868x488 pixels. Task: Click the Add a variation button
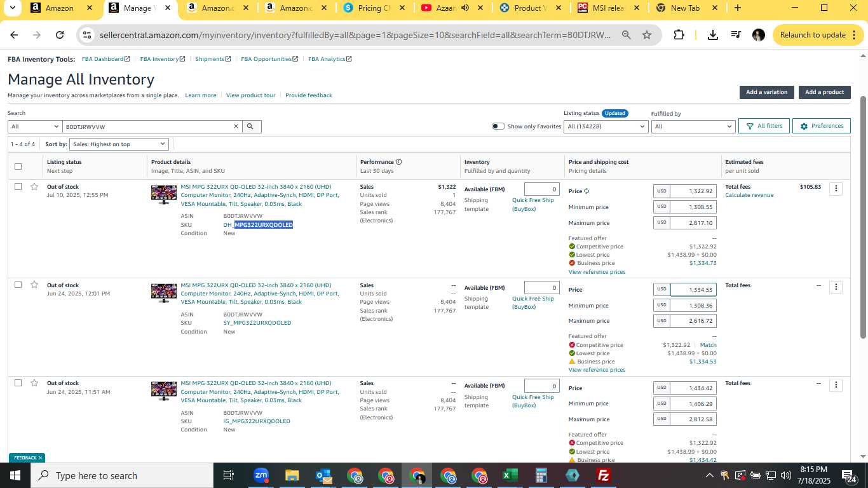coord(766,92)
